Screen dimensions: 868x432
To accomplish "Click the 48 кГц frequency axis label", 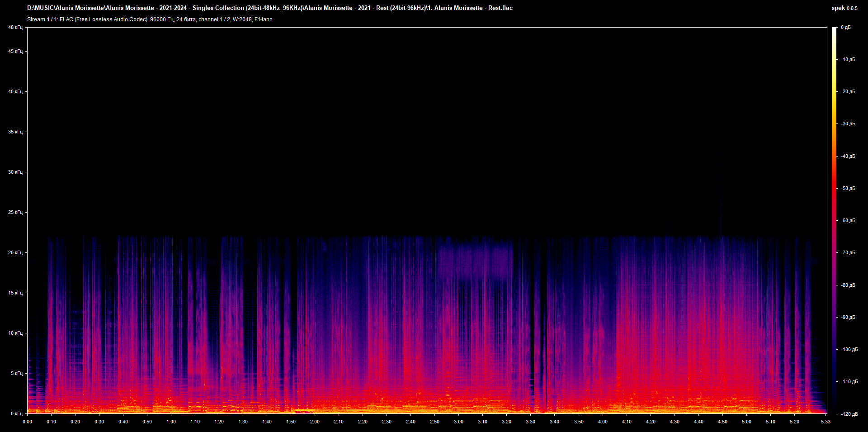I will coord(16,27).
